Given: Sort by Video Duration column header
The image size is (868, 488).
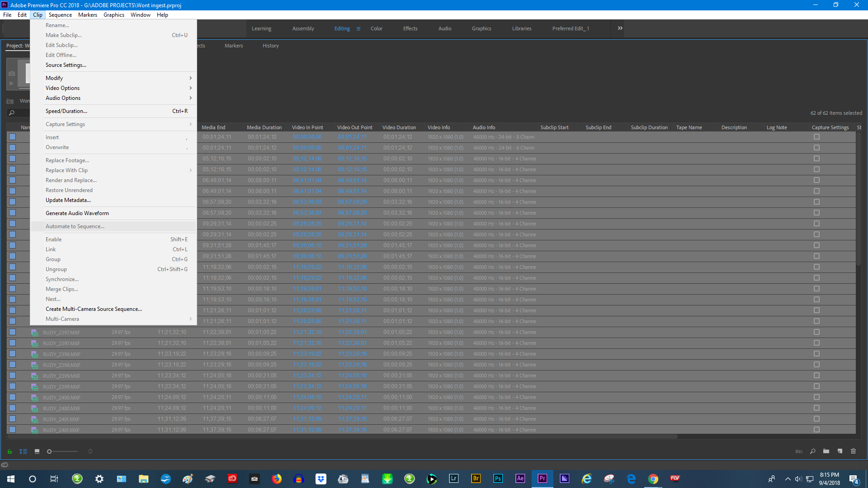Looking at the screenshot, I should click(x=399, y=127).
